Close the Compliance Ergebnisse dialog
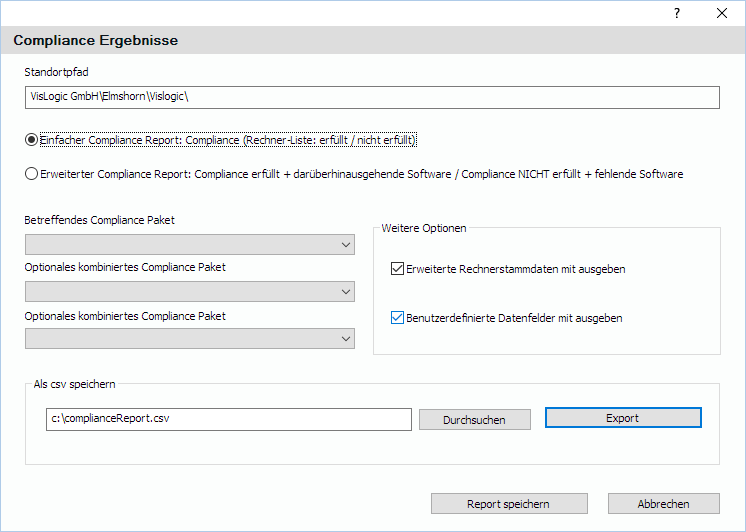The width and height of the screenshot is (746, 532). pyautogui.click(x=722, y=13)
